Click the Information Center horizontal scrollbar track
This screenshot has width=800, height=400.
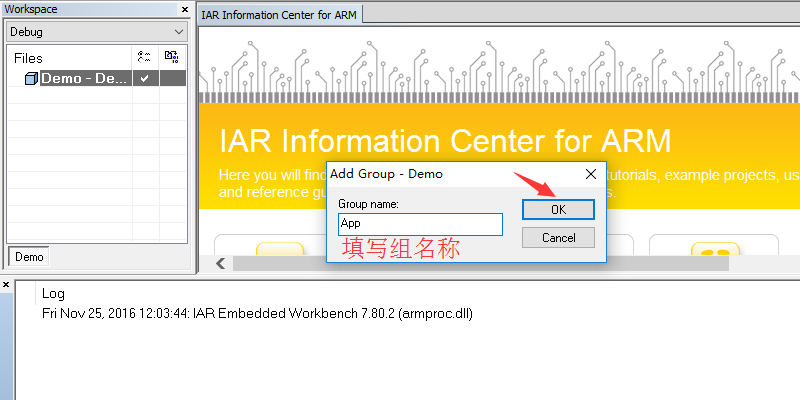coord(481,263)
